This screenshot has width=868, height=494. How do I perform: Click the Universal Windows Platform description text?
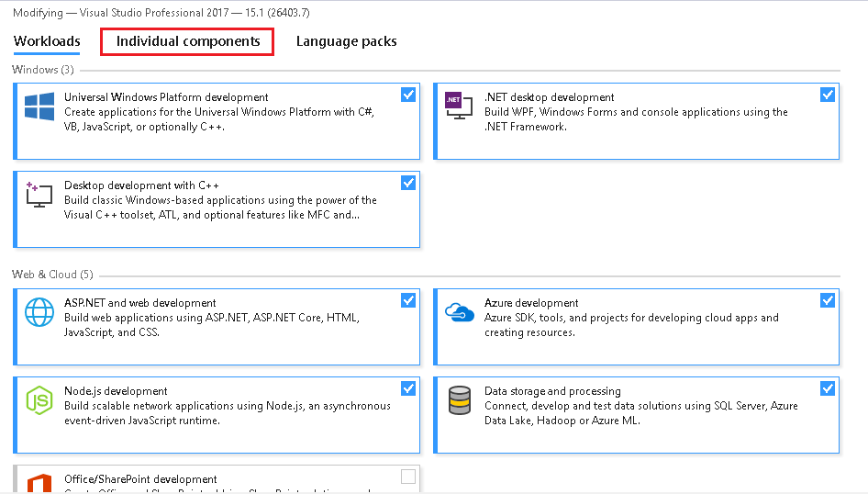219,119
